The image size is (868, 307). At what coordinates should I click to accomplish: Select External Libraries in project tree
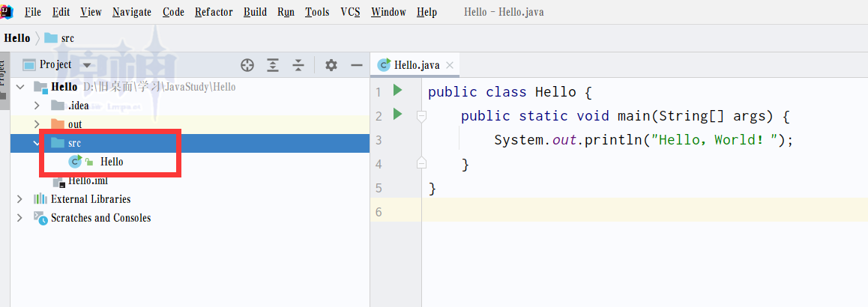(190, 199)
